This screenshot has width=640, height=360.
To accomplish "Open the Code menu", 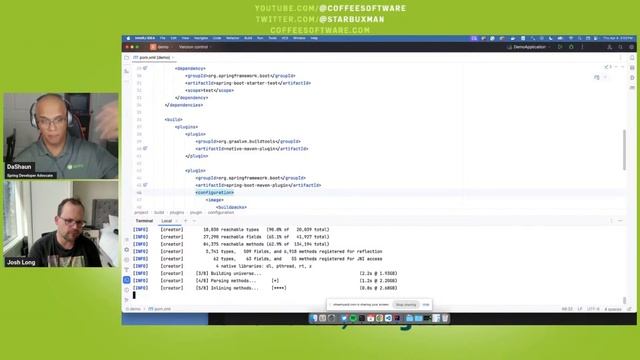I will click(x=217, y=38).
